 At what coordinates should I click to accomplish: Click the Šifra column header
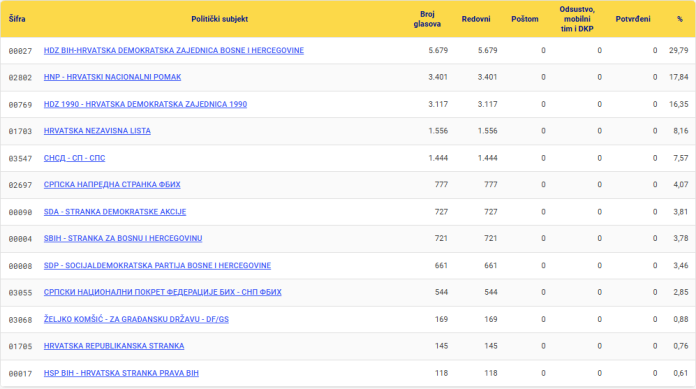(17, 19)
